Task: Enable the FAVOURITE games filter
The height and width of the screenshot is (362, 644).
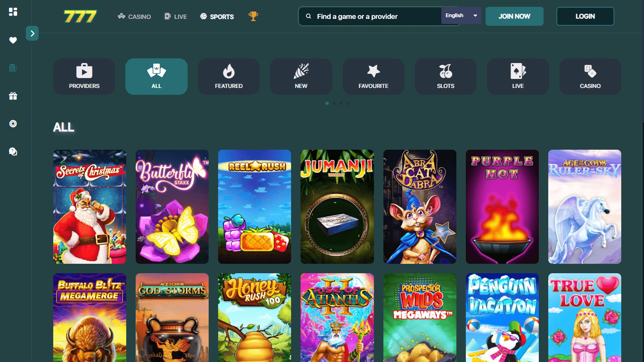Action: [373, 76]
